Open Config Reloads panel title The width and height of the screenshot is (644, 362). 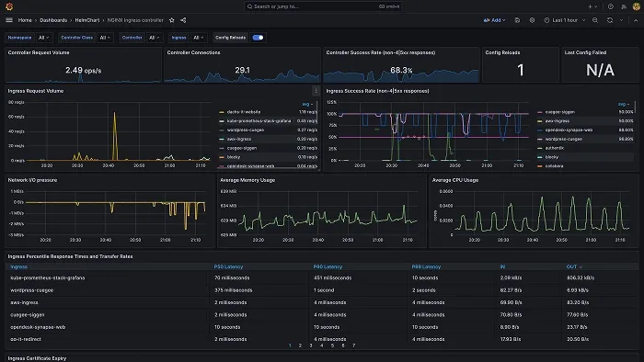(502, 52)
